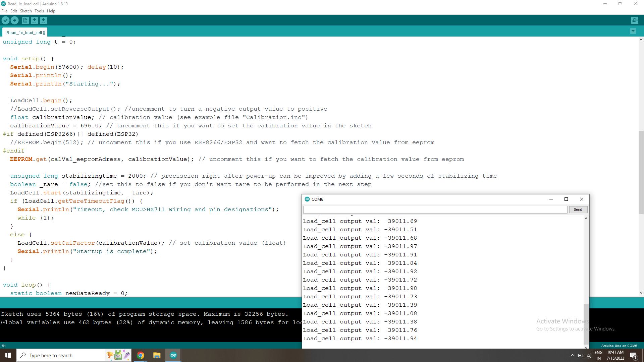Open the Sketch menu
The image size is (644, 362).
[26, 11]
